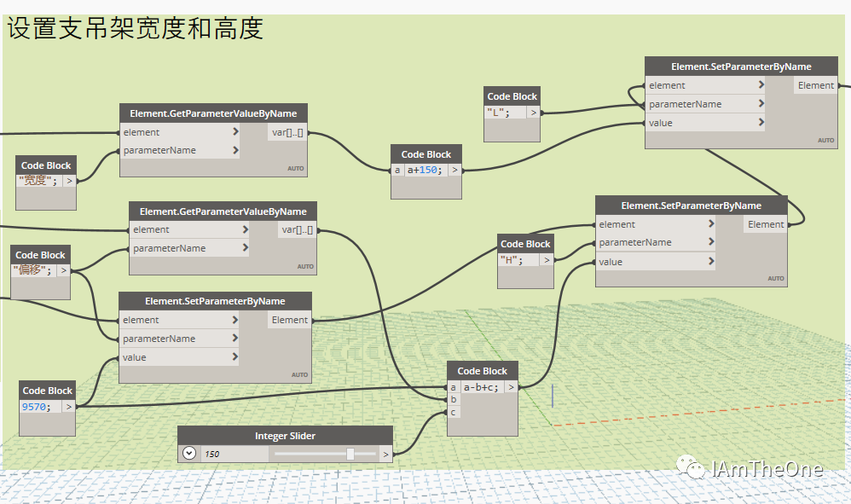Select title of GetParameterValueByName wired to "偏移"
Screen dimensions: 851x504
click(223, 211)
